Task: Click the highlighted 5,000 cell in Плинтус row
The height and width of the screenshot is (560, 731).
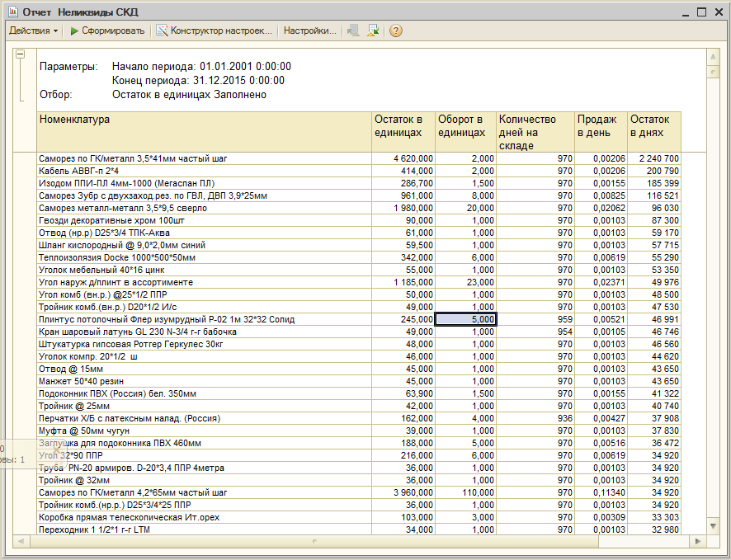Action: [x=465, y=320]
